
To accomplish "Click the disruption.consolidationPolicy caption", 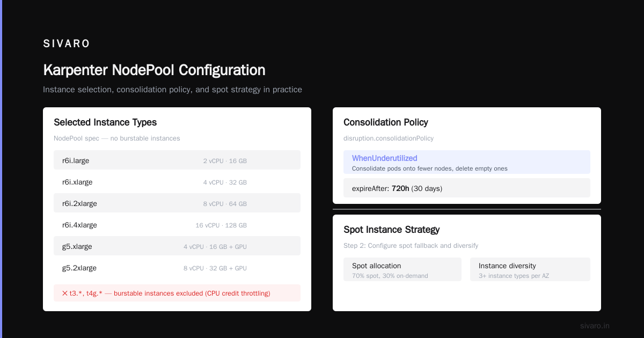I will coord(389,138).
